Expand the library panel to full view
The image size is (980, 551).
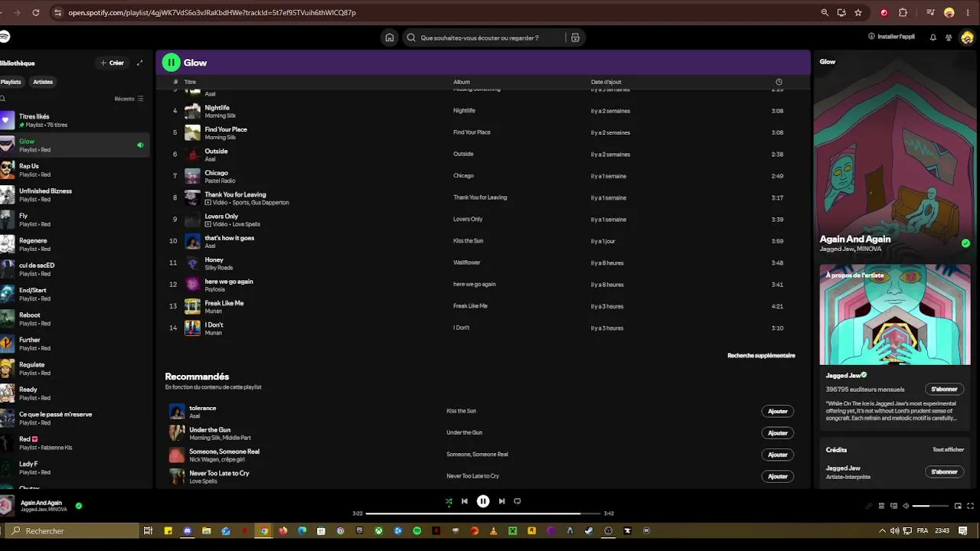tap(139, 63)
